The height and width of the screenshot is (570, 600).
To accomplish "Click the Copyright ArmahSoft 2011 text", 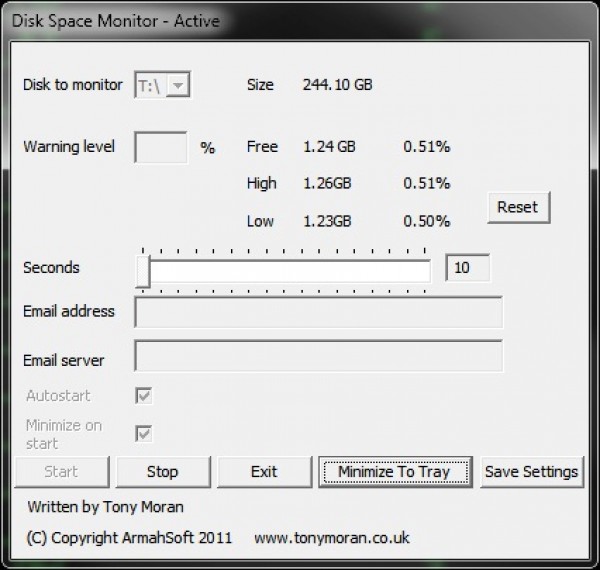I will pos(129,538).
